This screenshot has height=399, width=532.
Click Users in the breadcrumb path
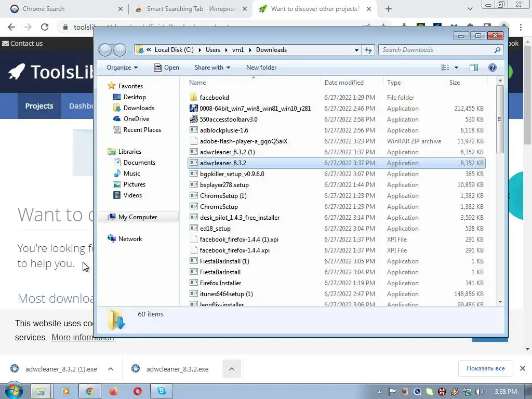point(212,50)
